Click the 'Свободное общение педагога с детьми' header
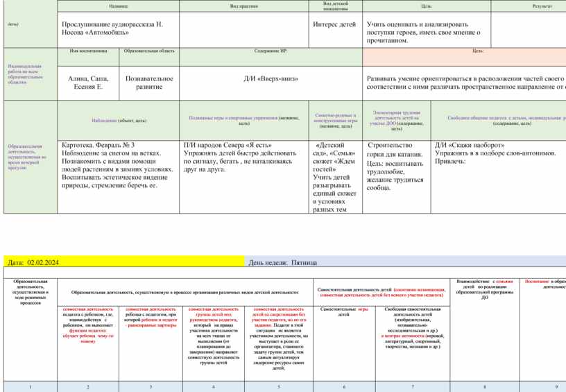This screenshot has width=566, height=392. (499, 121)
